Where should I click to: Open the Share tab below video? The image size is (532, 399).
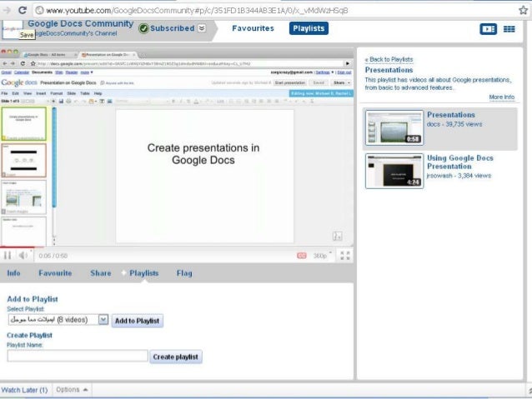(x=100, y=273)
